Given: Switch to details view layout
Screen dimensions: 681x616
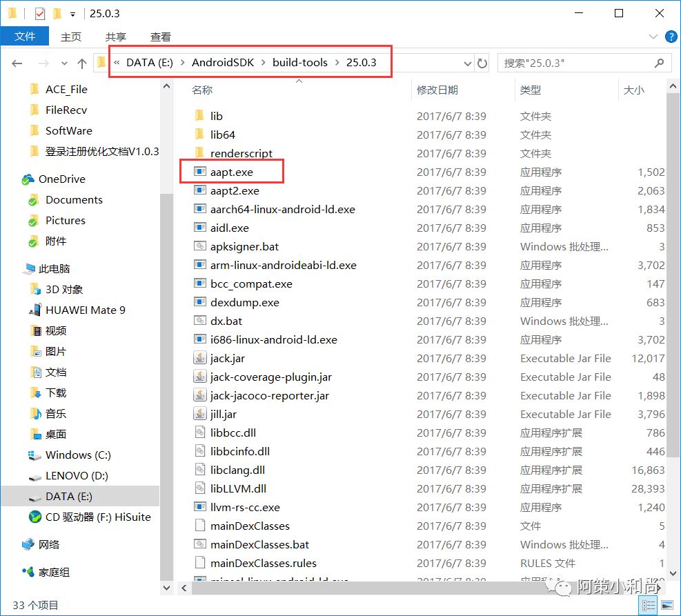Looking at the screenshot, I should (x=649, y=605).
